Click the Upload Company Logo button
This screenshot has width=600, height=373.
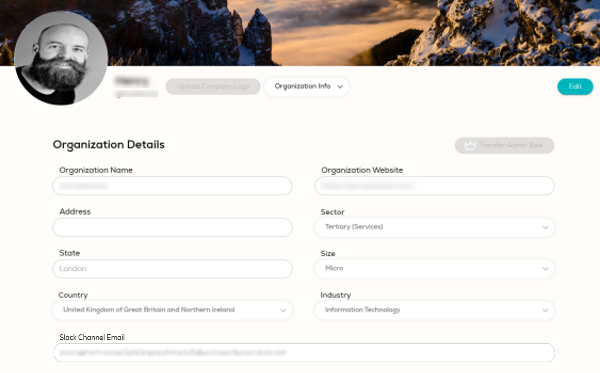213,86
